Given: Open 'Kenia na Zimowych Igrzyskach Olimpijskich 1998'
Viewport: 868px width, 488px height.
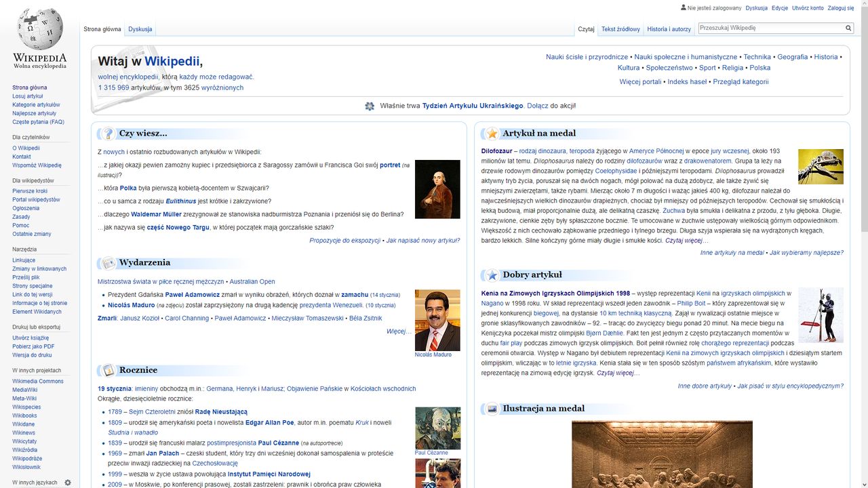Looking at the screenshot, I should [x=555, y=293].
